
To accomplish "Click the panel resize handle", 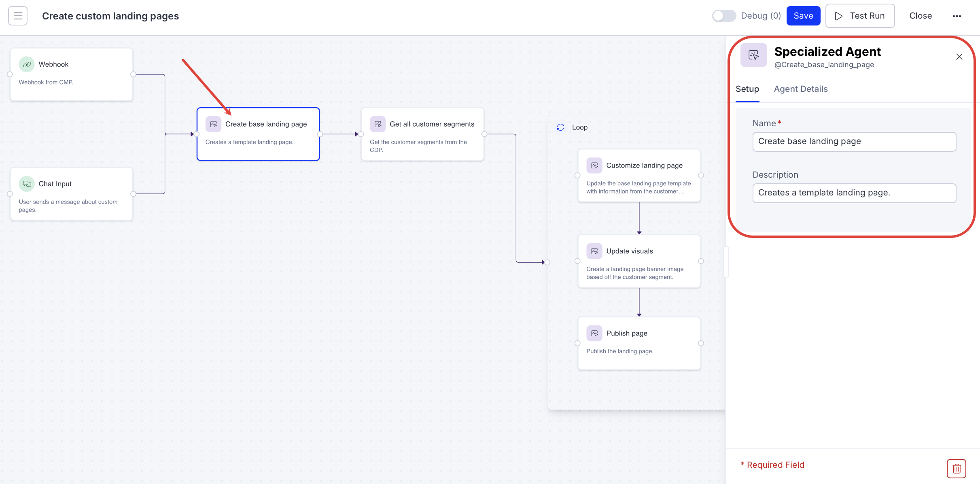I will pyautogui.click(x=726, y=261).
